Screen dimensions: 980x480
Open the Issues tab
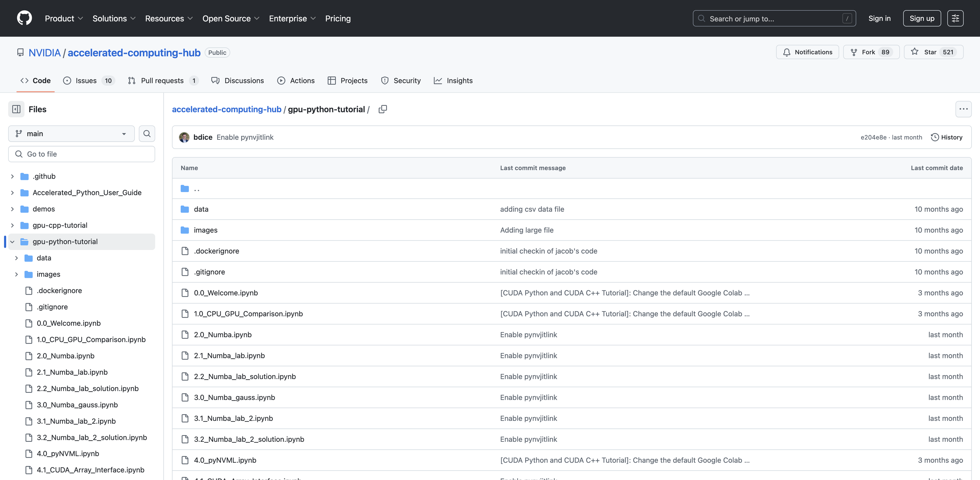[x=89, y=81]
